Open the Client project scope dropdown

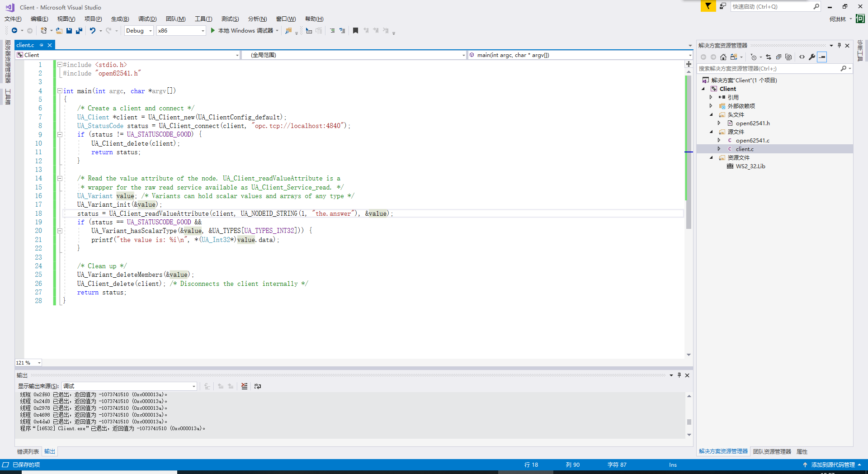coord(127,55)
